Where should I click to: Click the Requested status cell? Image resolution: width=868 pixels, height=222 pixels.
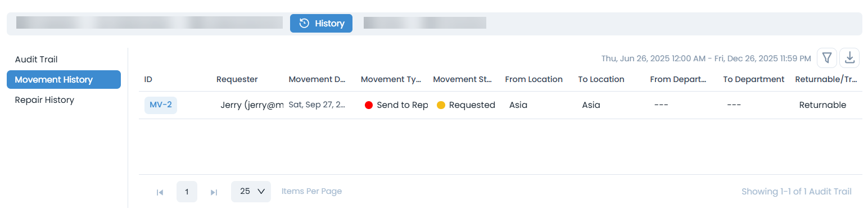pos(466,105)
